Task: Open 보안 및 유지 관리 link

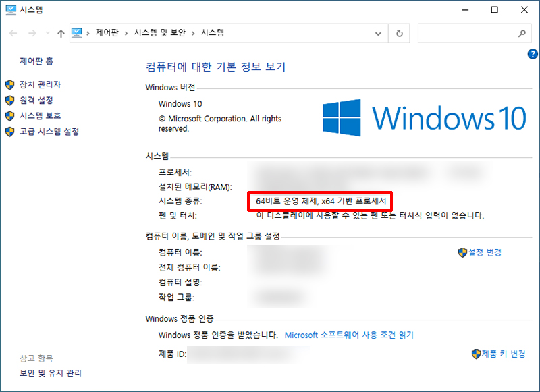Action: point(51,373)
